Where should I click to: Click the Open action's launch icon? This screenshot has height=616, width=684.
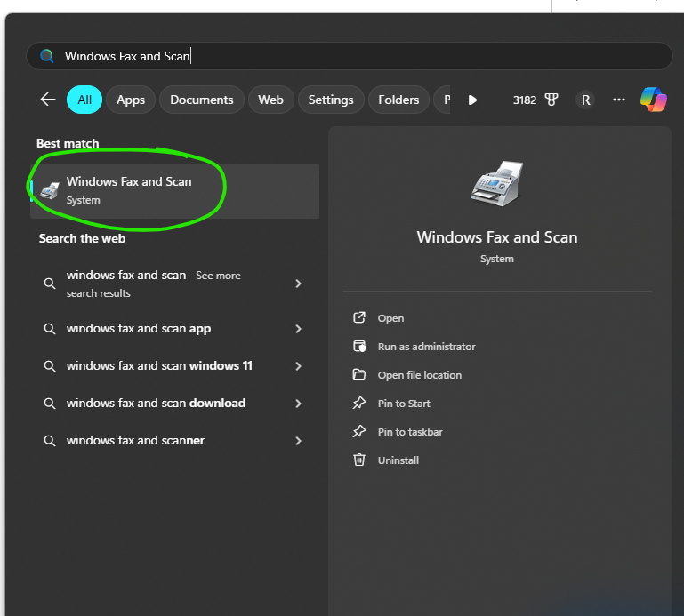coord(359,317)
